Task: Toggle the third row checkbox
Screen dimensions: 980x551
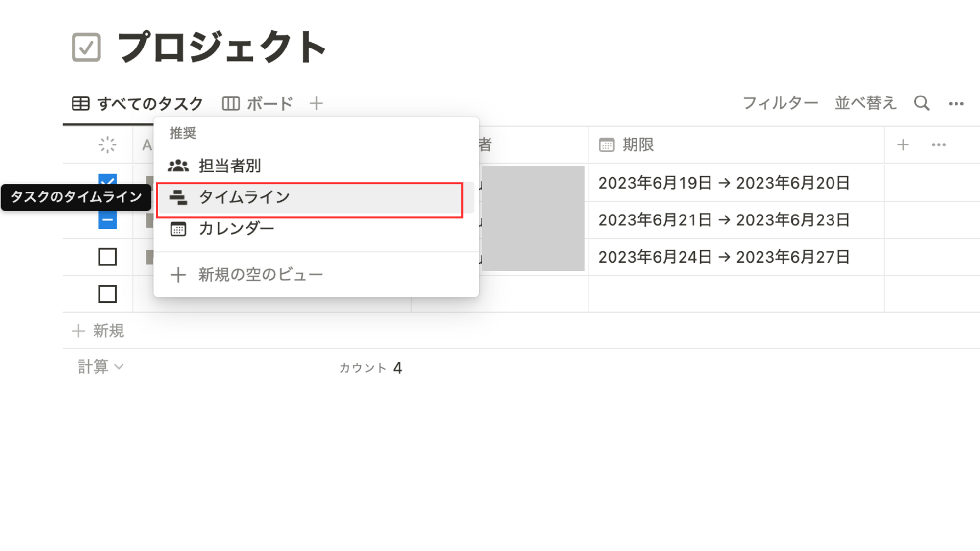Action: tap(107, 257)
